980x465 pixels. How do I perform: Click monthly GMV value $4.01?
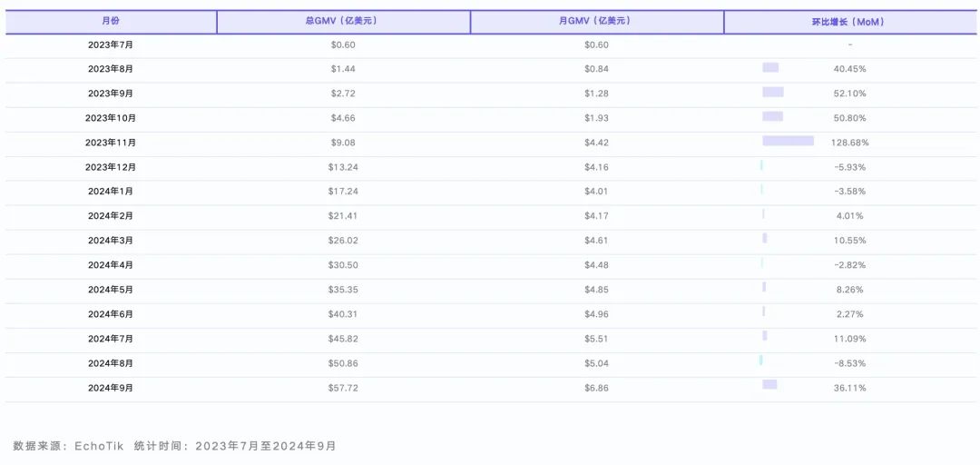coord(596,192)
